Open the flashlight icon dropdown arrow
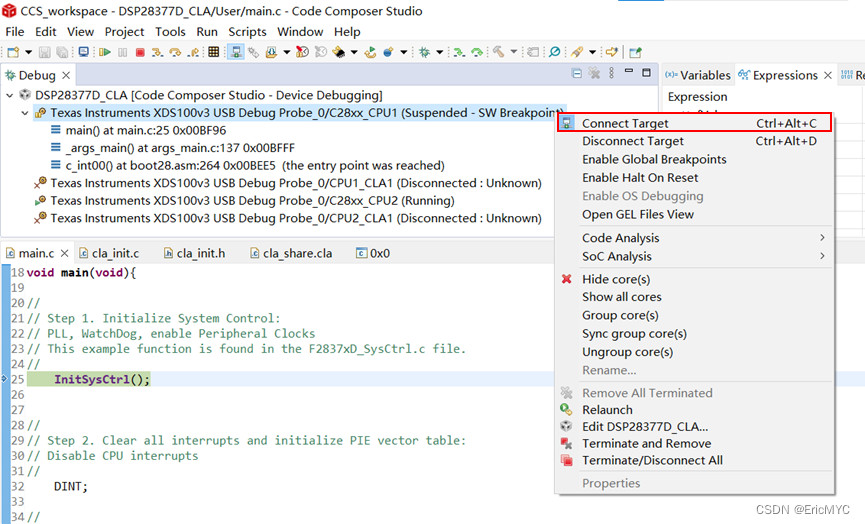Image resolution: width=865 pixels, height=524 pixels. [592, 52]
